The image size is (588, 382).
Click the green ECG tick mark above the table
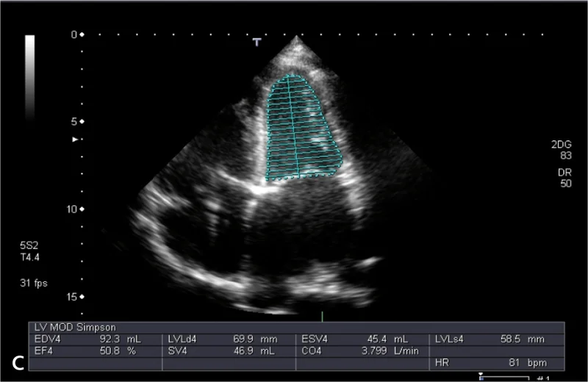pos(322,317)
